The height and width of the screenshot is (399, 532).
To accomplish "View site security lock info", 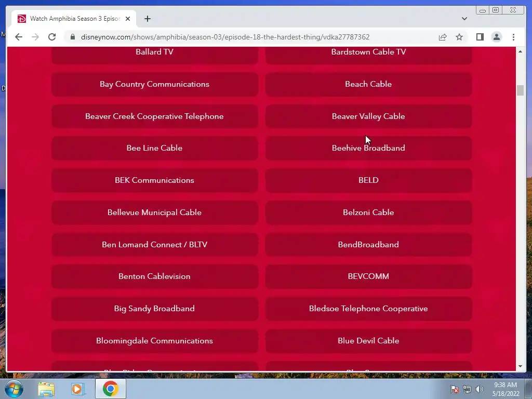I will (x=73, y=37).
